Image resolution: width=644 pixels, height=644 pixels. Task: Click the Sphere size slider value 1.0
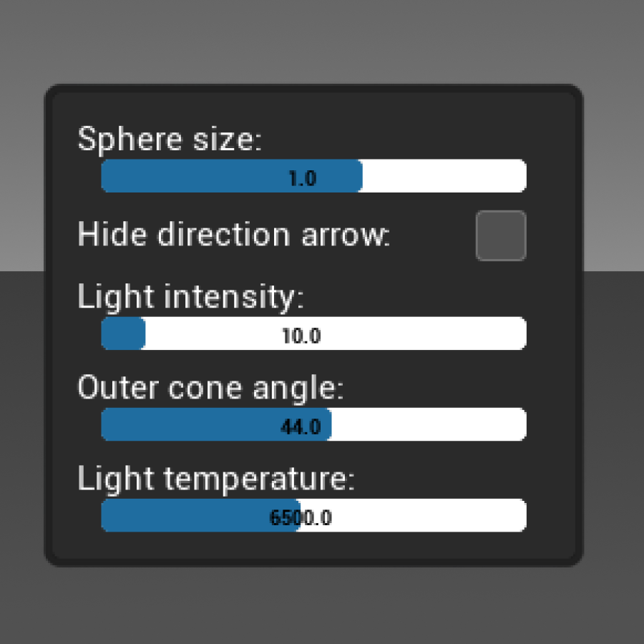302,177
